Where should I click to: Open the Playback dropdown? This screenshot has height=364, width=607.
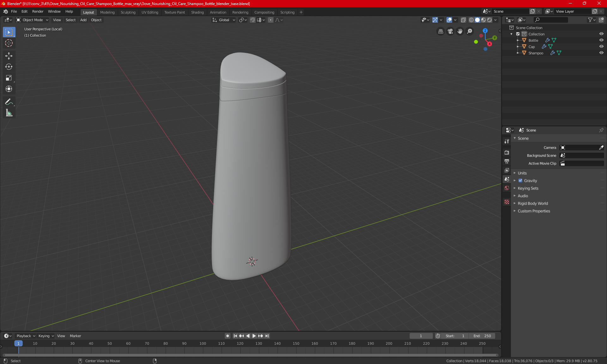click(26, 336)
